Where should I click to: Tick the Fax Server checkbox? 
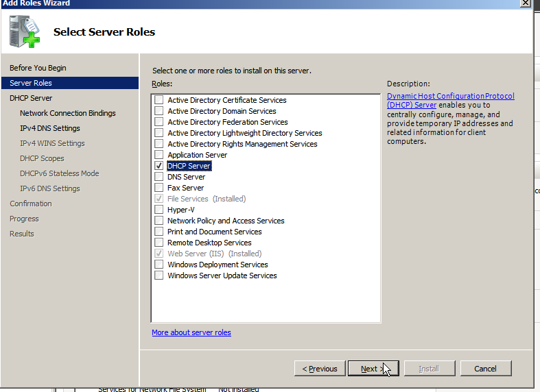pos(159,188)
